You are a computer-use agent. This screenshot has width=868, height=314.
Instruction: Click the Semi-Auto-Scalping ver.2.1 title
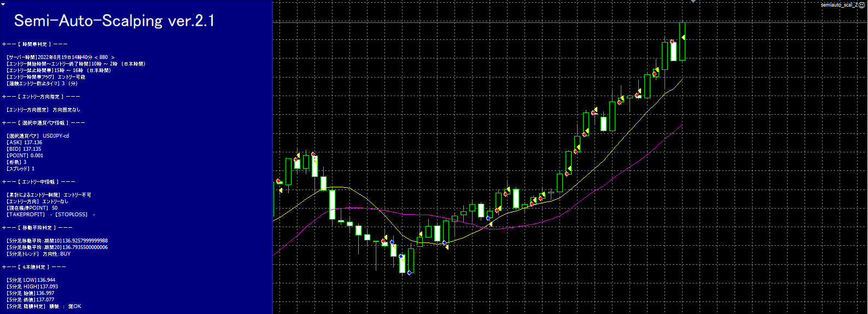pos(114,21)
